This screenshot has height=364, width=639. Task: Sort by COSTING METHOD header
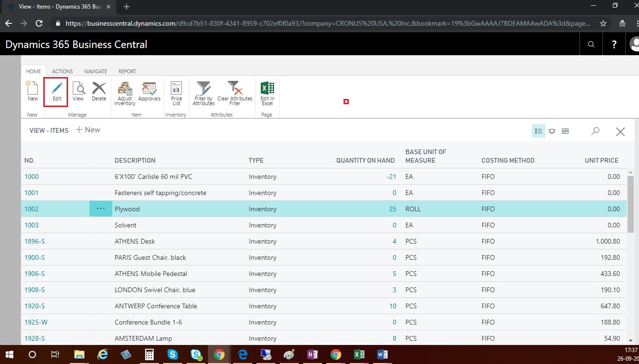coord(508,160)
